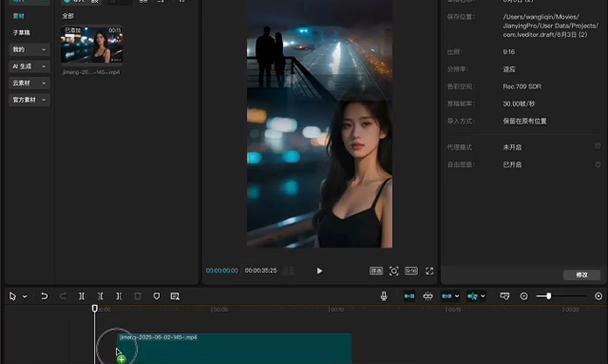Select the imported video thumbnail in media bin
608x364 pixels.
pyautogui.click(x=92, y=44)
